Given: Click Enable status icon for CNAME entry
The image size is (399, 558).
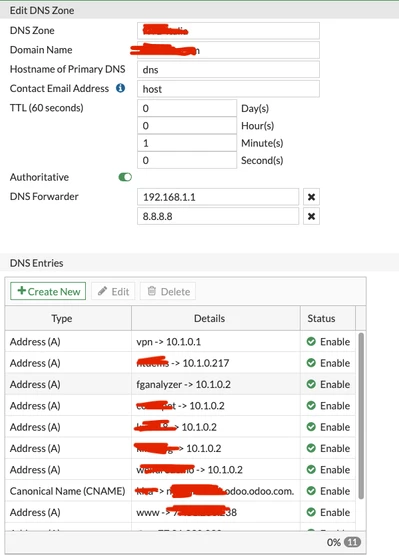Looking at the screenshot, I should (x=311, y=491).
